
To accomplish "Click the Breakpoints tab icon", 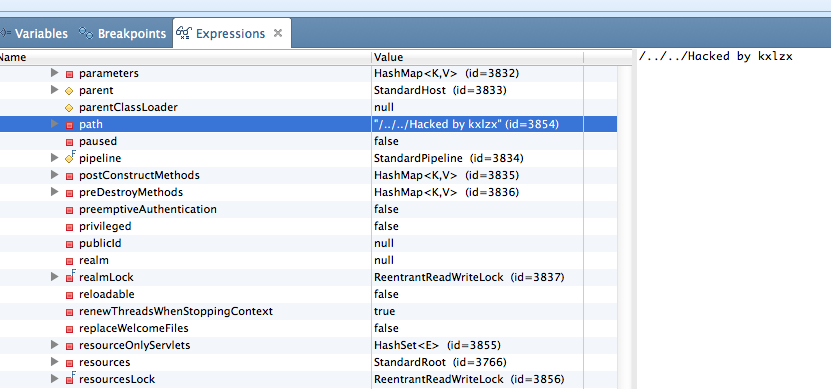I will point(86,33).
